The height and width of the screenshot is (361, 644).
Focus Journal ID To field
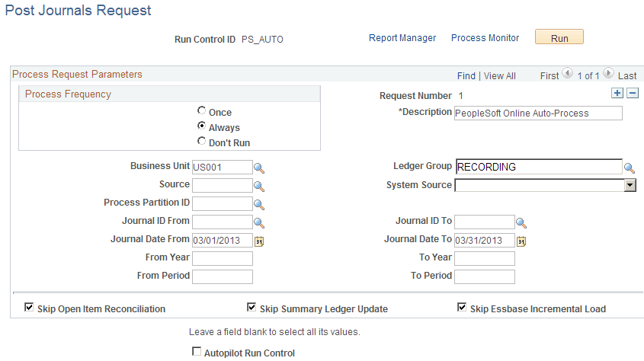click(484, 222)
